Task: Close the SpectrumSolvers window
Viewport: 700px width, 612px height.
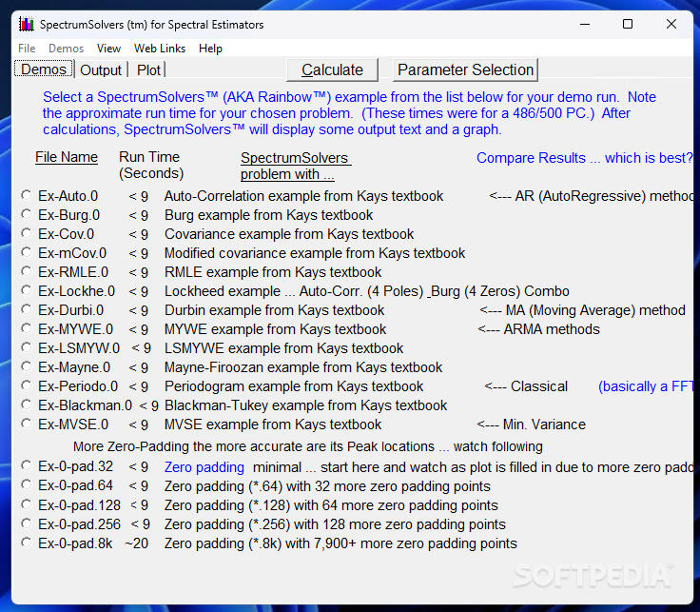Action: (x=671, y=24)
